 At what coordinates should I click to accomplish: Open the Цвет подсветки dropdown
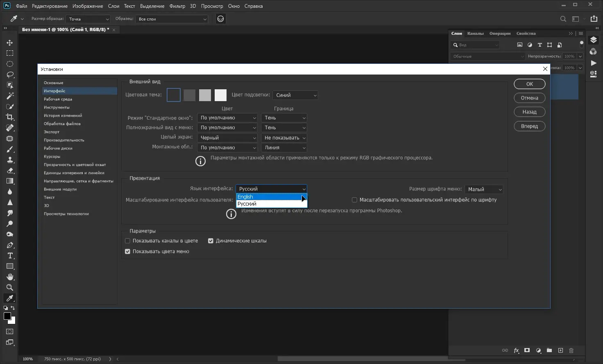(295, 95)
